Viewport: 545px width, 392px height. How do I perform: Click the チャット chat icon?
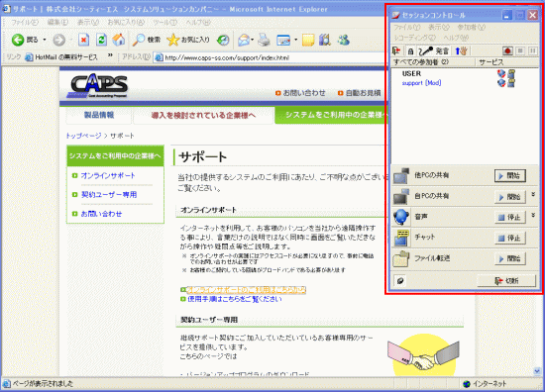pos(401,238)
